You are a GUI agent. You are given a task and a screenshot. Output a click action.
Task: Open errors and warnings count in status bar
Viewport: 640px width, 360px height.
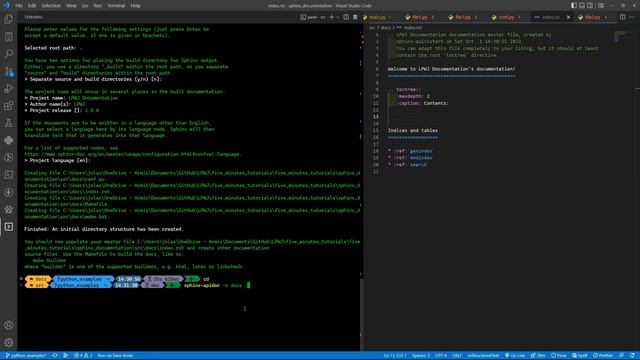click(83, 356)
